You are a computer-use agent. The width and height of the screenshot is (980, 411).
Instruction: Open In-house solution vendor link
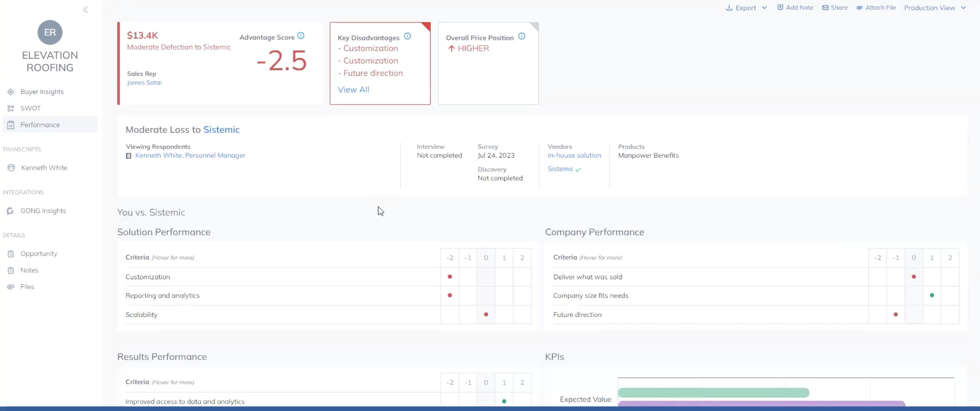click(x=574, y=156)
